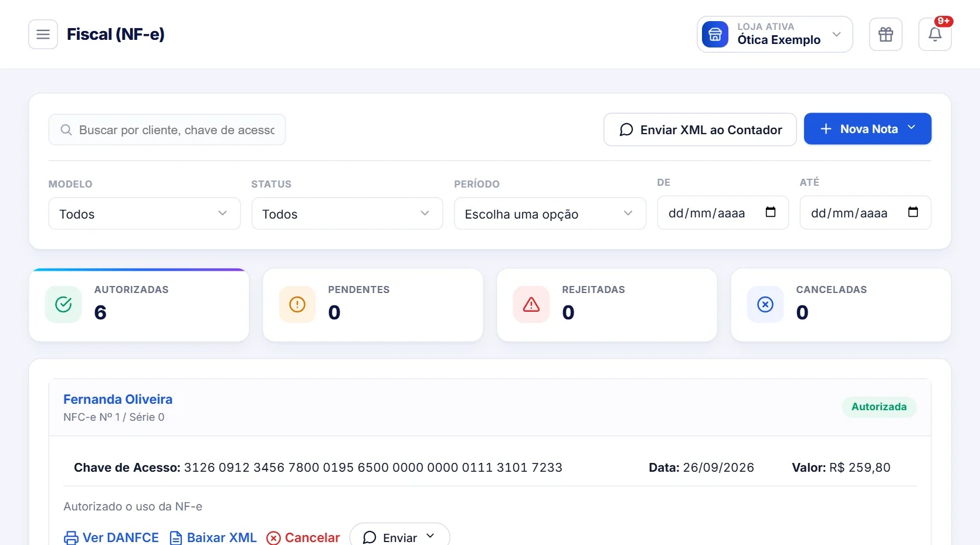Click Enviar XML ao Contador button
Viewport: 980px width, 545px height.
(x=700, y=130)
